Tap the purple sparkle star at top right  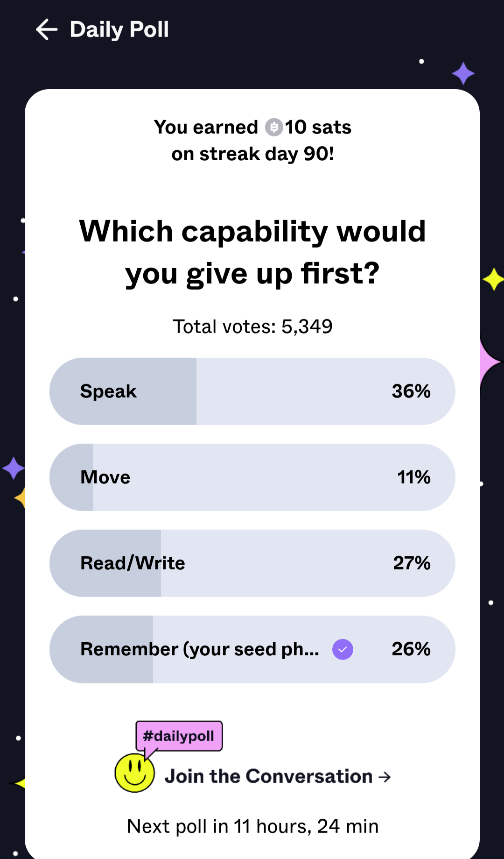pos(463,74)
